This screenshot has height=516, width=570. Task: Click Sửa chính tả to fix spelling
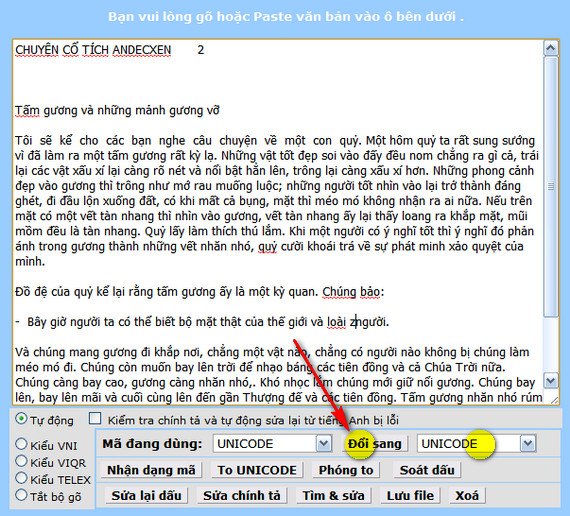242,495
